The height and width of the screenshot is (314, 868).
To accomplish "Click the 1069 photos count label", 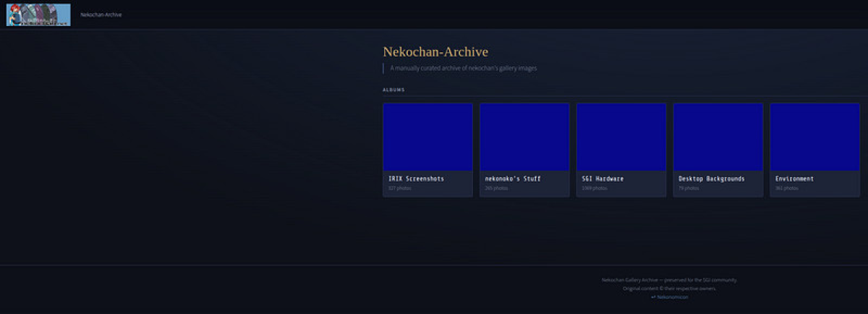I will coord(594,188).
